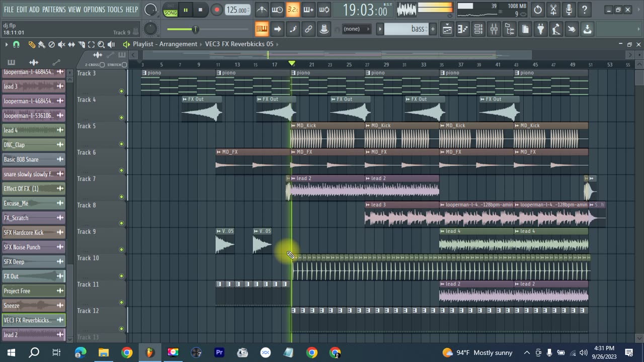Open the VIEW menu
Screen dimensions: 644x362
tap(74, 10)
